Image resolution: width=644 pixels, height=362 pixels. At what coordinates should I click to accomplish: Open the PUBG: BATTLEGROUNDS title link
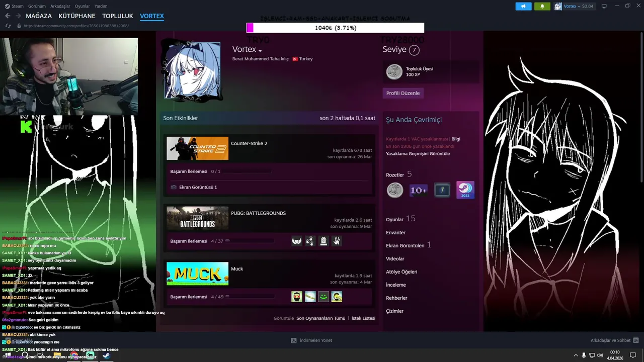(258, 213)
